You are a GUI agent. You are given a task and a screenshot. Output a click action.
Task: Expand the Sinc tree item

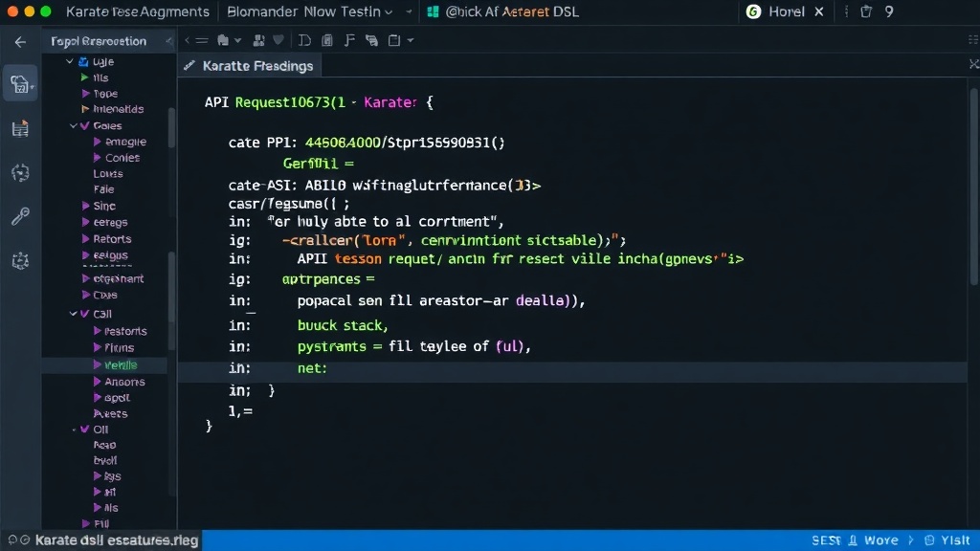click(x=85, y=206)
